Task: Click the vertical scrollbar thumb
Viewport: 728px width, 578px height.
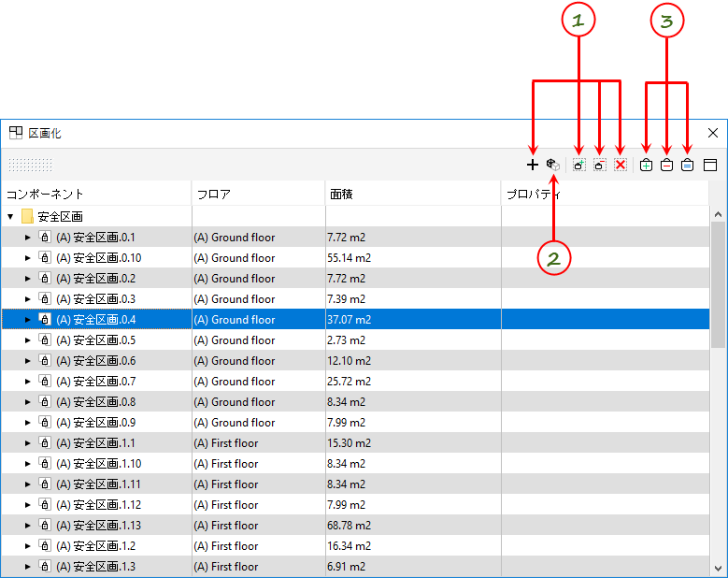Action: coord(719,284)
